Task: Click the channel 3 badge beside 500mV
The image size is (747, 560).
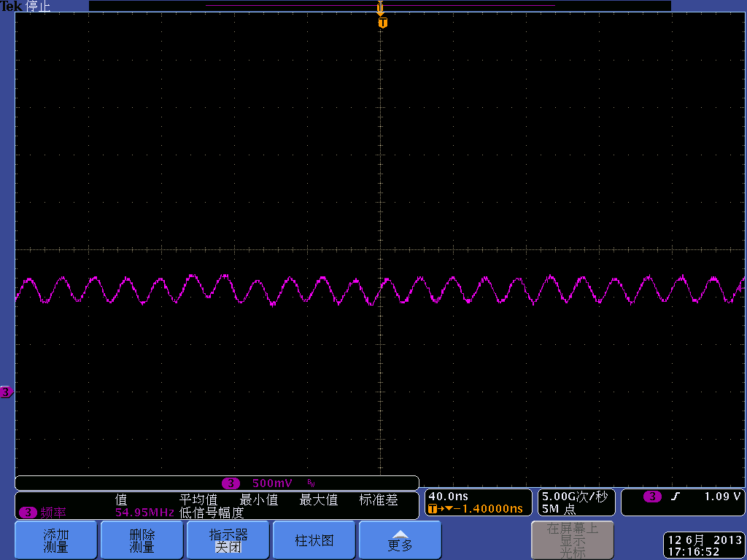Action: pyautogui.click(x=231, y=483)
